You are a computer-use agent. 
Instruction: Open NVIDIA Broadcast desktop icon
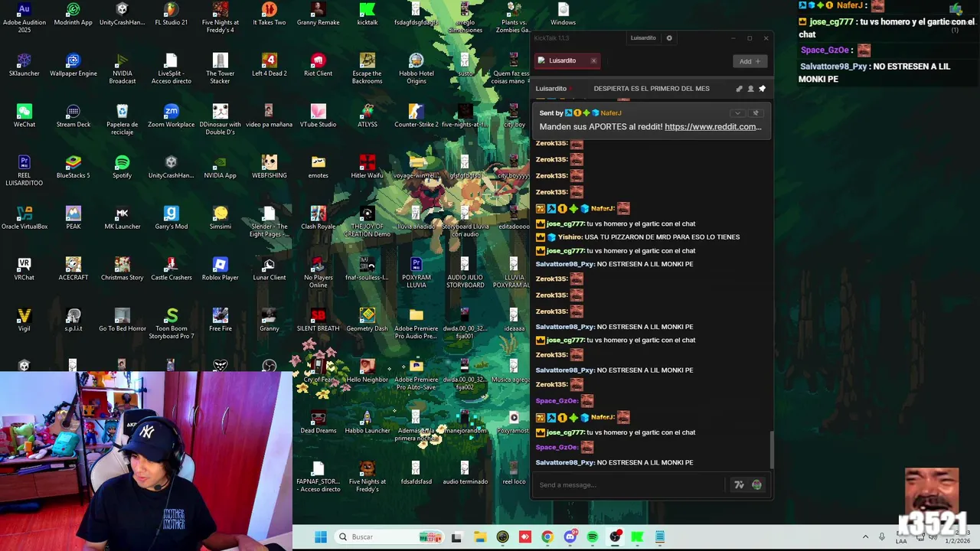pos(122,67)
